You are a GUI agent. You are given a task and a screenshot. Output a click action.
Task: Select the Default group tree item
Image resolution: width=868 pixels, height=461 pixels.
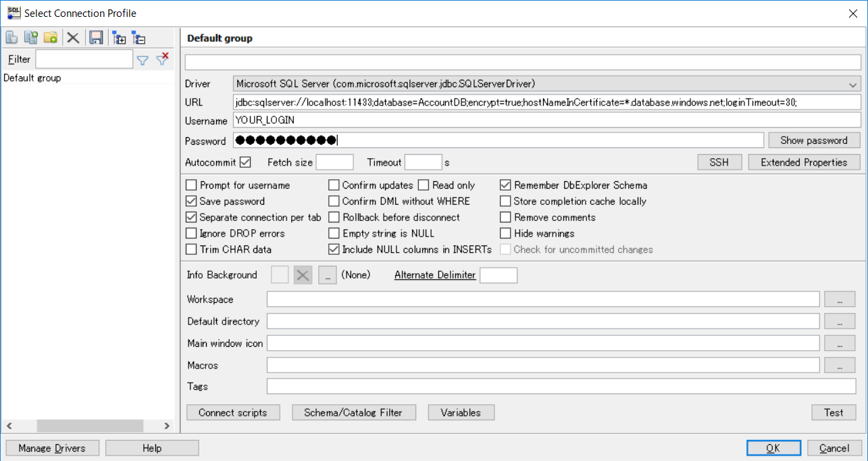tap(32, 78)
